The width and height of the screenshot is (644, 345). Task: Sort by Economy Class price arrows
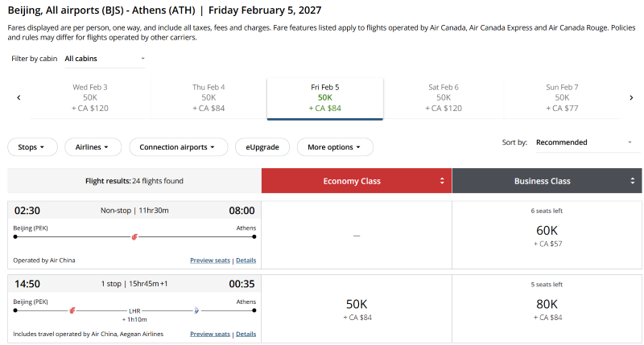pyautogui.click(x=442, y=181)
